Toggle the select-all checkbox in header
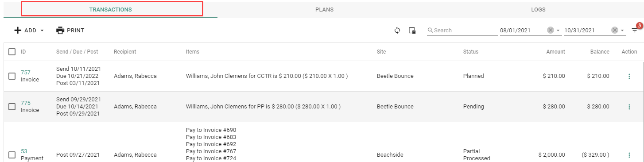This screenshot has width=644, height=162. pos(12,52)
